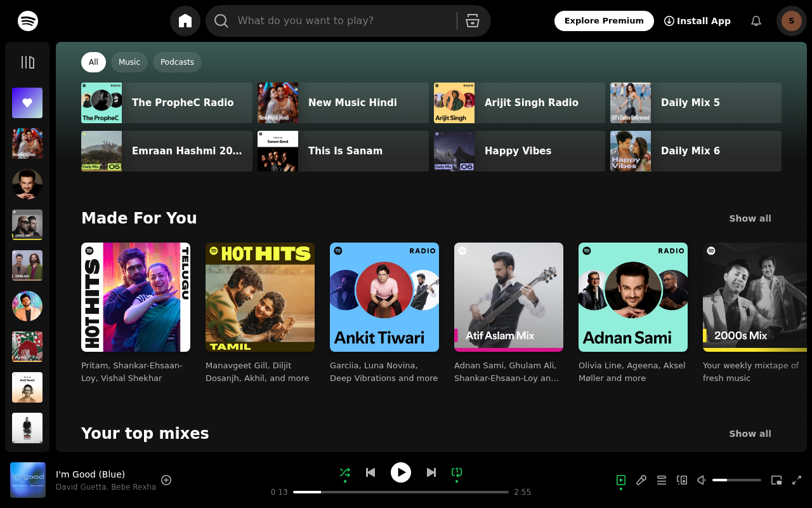Open The PropheC Radio shortcut tile
The height and width of the screenshot is (508, 812).
pyautogui.click(x=167, y=103)
